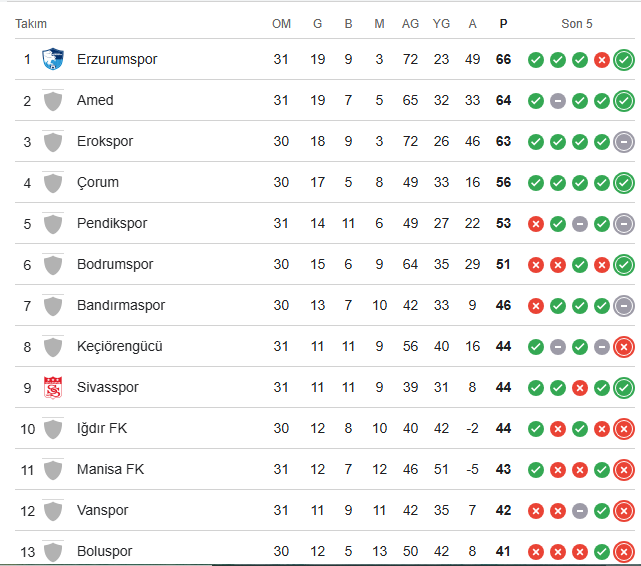Click Pendikspor's first red loss icon
The height and width of the screenshot is (566, 641).
pyautogui.click(x=536, y=224)
